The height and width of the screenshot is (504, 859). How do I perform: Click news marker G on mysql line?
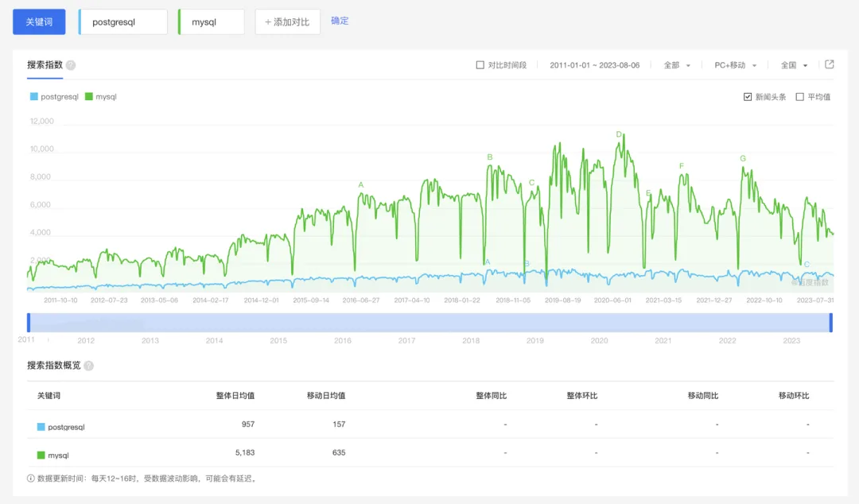pos(743,158)
